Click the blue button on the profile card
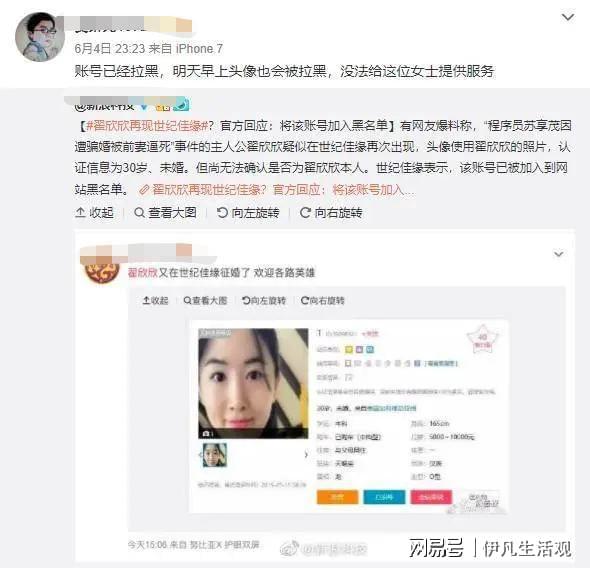The height and width of the screenshot is (568, 590). click(x=384, y=497)
